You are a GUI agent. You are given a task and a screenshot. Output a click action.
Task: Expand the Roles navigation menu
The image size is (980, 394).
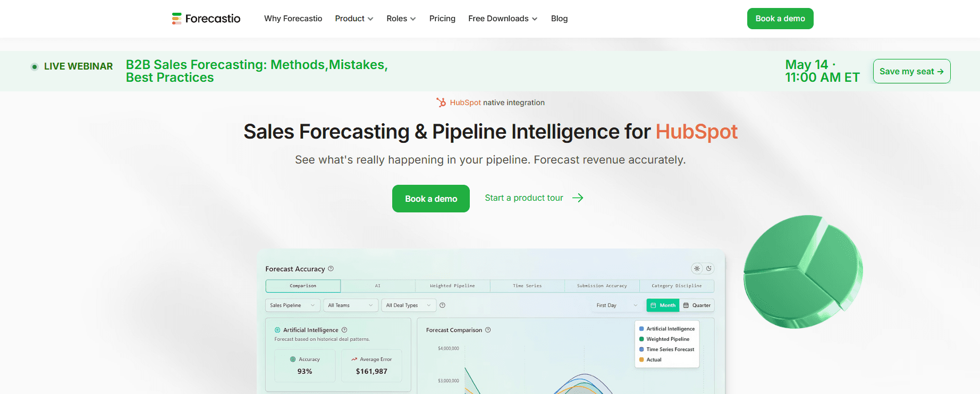tap(401, 19)
